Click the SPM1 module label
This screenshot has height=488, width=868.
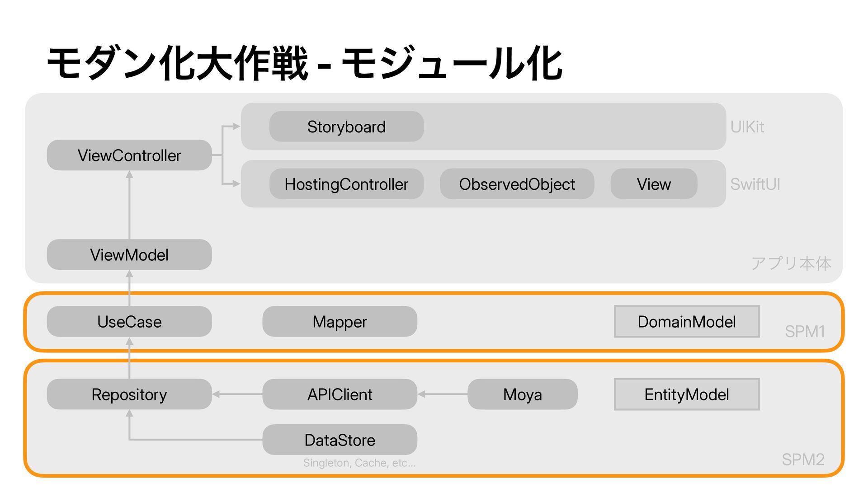[805, 332]
